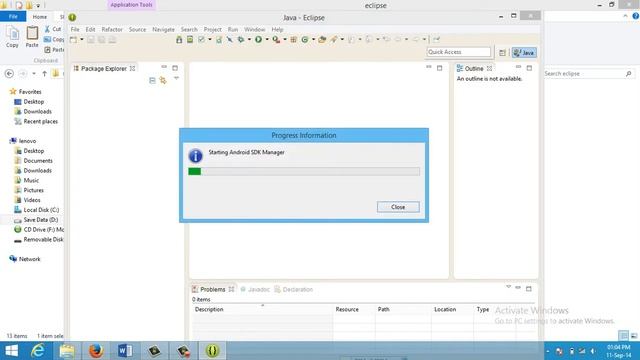Open the New Java Class dropdown arrow
This screenshot has height=360, width=640.
[313, 40]
